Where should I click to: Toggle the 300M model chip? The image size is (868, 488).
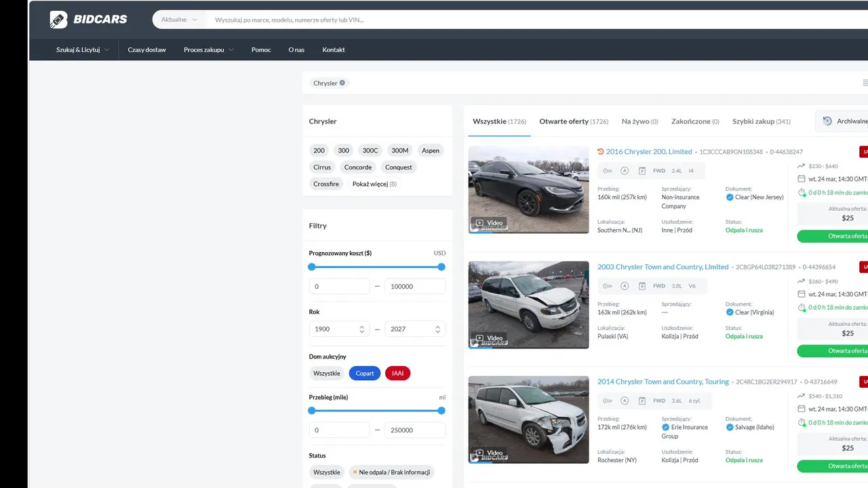[x=400, y=150]
